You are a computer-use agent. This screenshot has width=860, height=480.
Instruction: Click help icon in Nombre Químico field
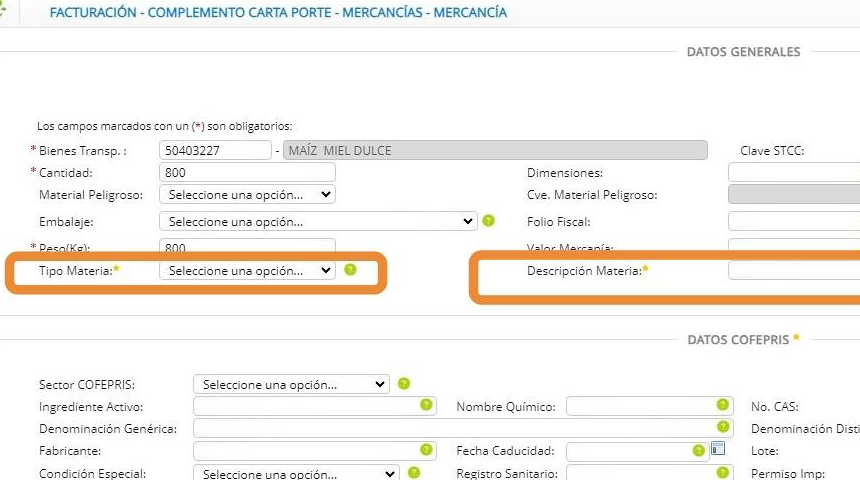tap(722, 406)
